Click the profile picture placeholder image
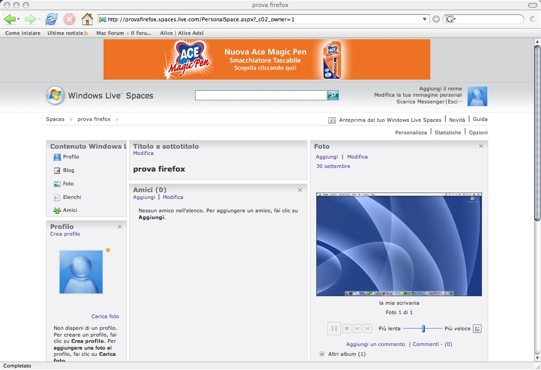This screenshot has width=541, height=370. 81,272
